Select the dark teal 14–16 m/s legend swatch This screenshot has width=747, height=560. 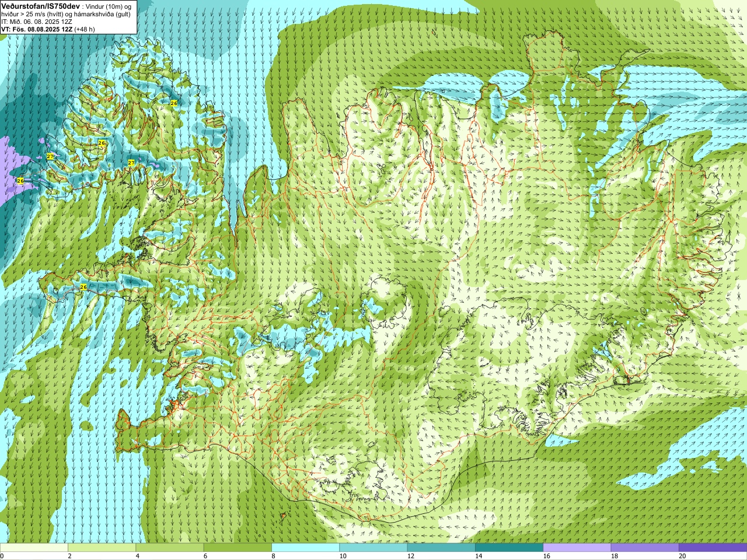509,548
